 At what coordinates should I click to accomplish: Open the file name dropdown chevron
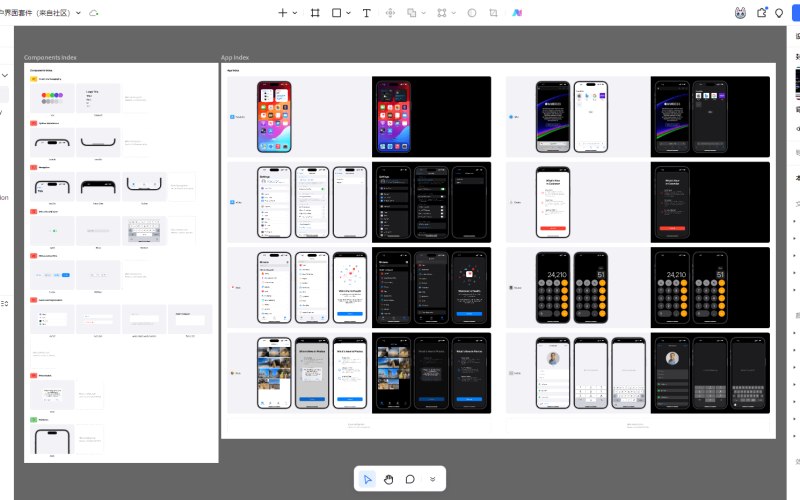[78, 13]
